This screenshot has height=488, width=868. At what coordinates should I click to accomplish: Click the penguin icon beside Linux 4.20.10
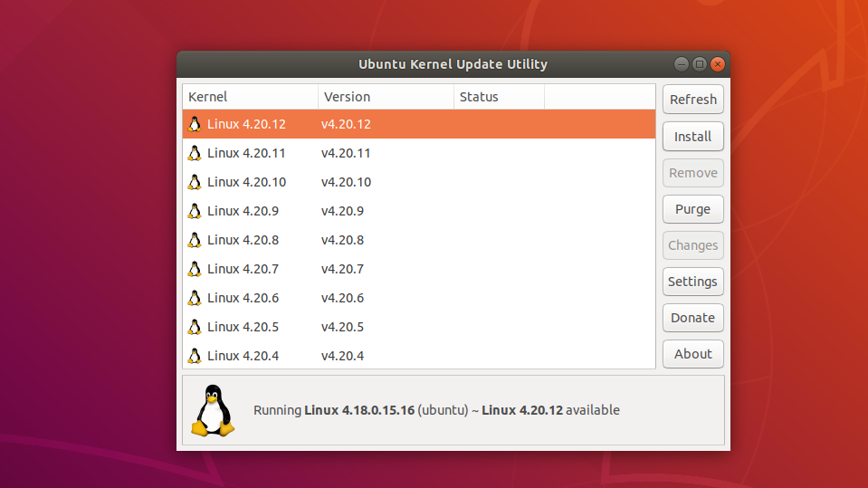click(195, 182)
